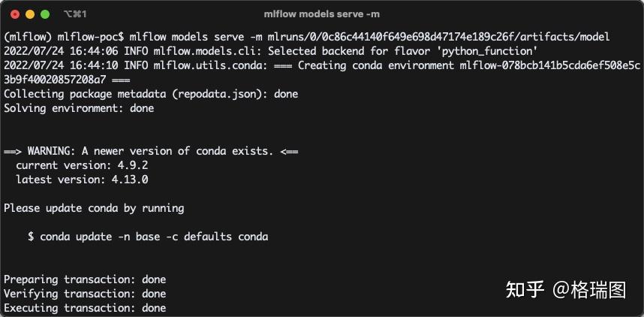
Task: Click the wrapped hash '3b9f40020857208a7'
Action: pyautogui.click(x=55, y=80)
